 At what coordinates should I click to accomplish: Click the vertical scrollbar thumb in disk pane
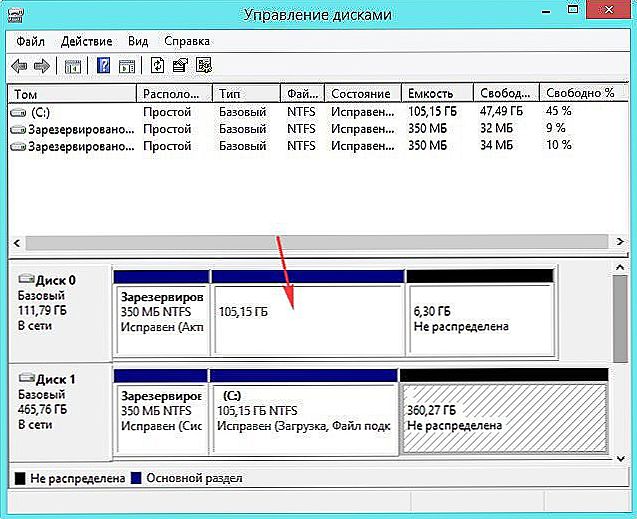tap(620, 319)
